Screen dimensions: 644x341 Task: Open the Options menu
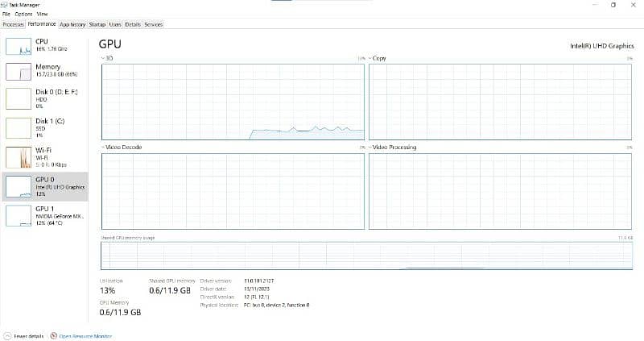23,15
